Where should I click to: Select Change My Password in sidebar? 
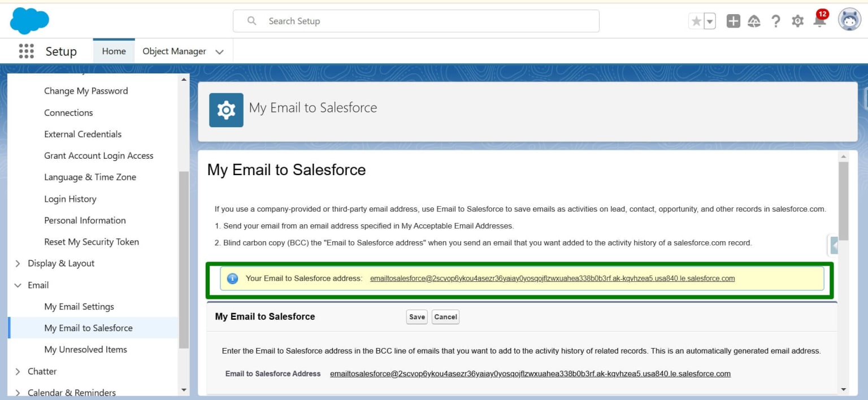pos(86,91)
